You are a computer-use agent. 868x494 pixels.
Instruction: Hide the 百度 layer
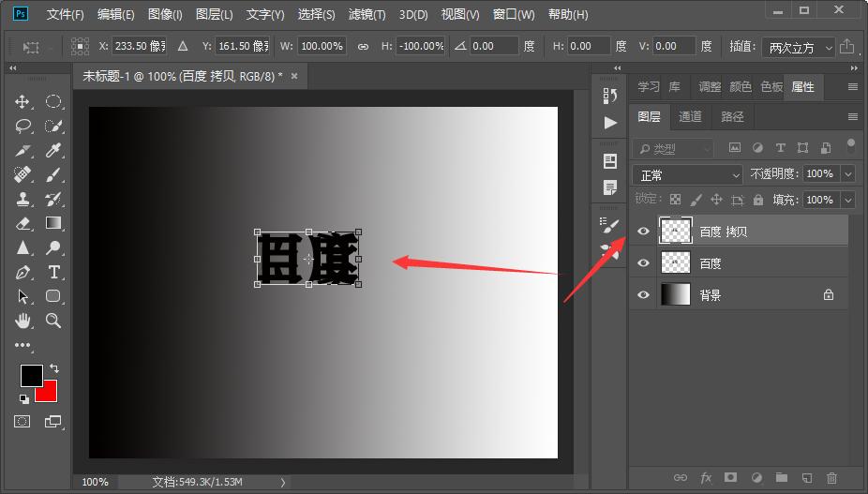643,263
